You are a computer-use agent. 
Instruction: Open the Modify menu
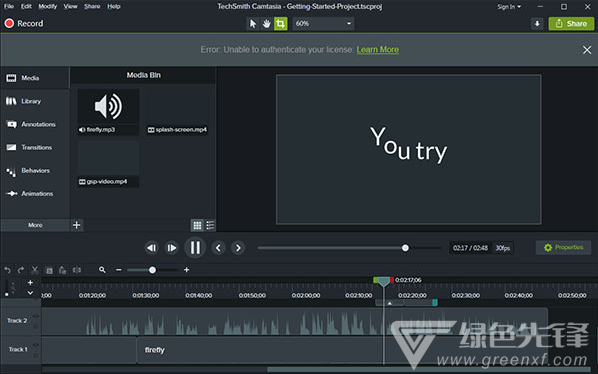pyautogui.click(x=48, y=6)
